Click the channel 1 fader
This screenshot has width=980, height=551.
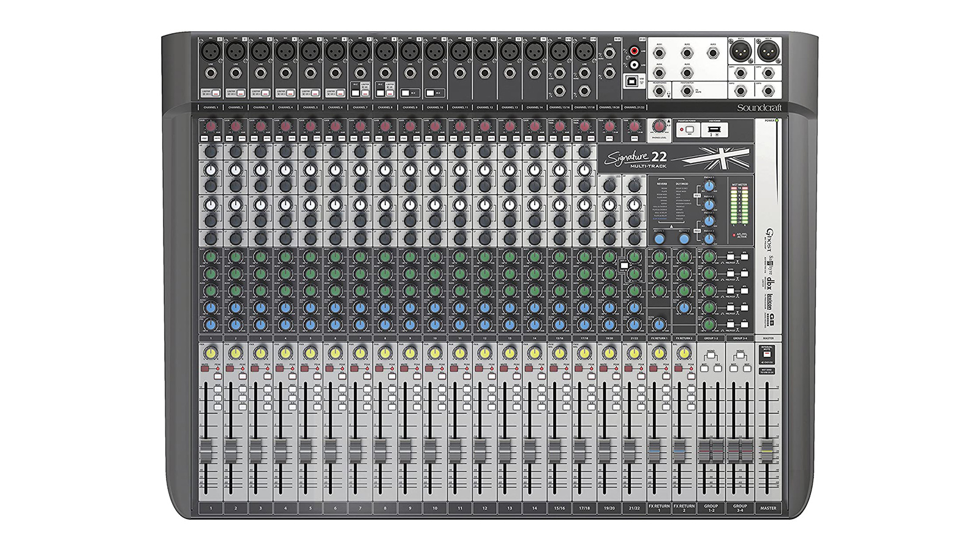[205, 451]
